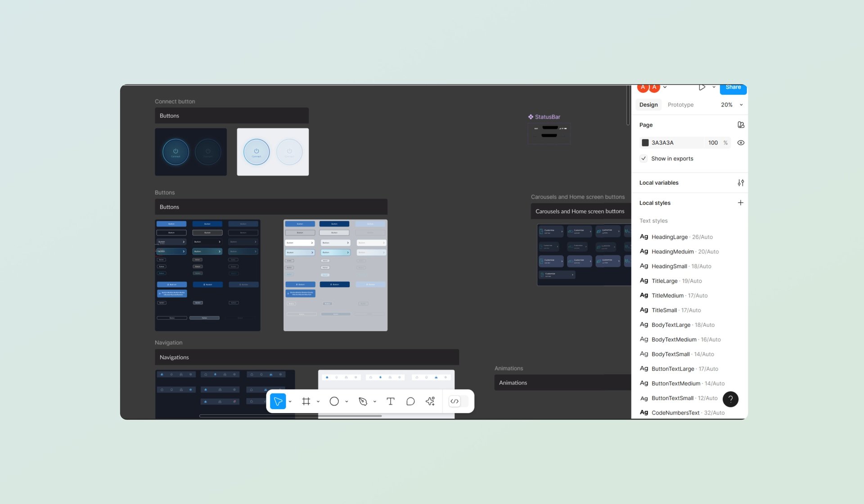Select the Ellipse shape tool
The image size is (864, 504).
pos(334,401)
